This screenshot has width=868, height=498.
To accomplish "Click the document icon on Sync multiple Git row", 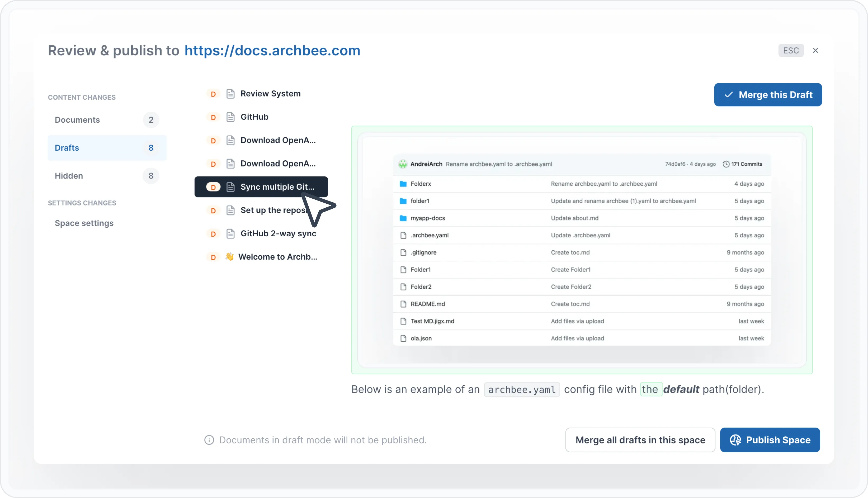I will pyautogui.click(x=230, y=187).
